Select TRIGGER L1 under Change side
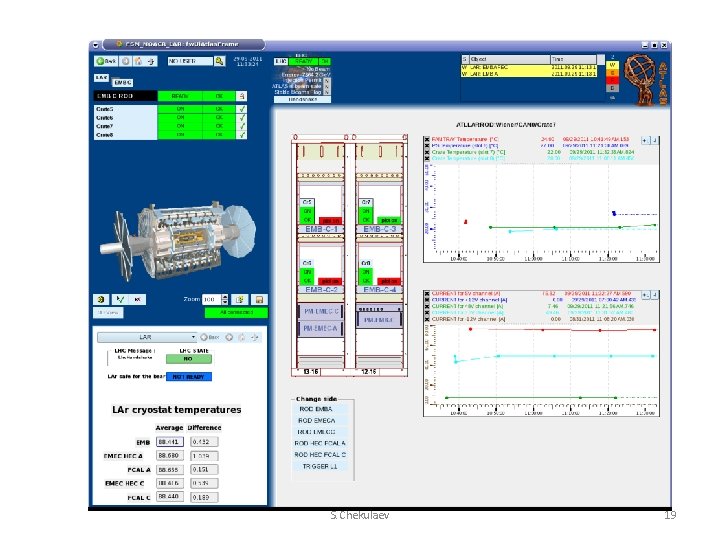This screenshot has width=720, height=540. pos(320,467)
